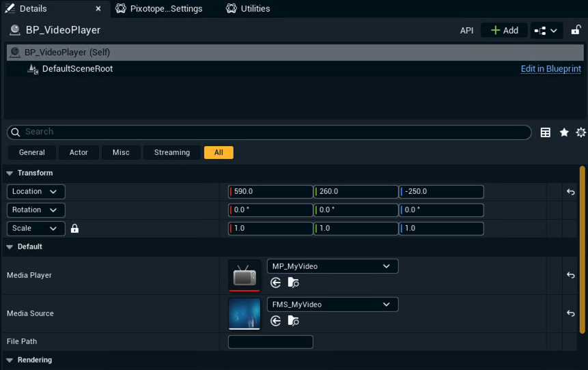
Task: Collapse the Rendering section
Action: click(10, 360)
